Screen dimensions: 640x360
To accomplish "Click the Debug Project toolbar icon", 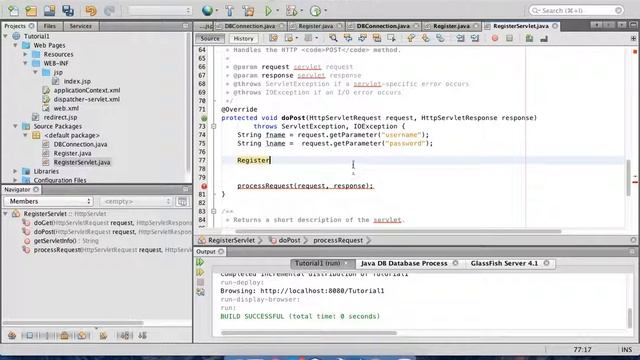I will [291, 10].
